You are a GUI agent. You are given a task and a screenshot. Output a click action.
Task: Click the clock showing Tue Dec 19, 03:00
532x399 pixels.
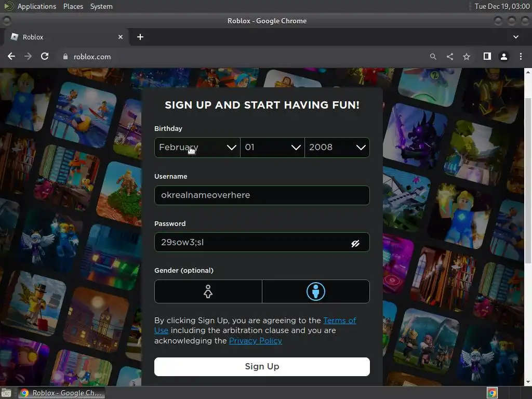[502, 6]
